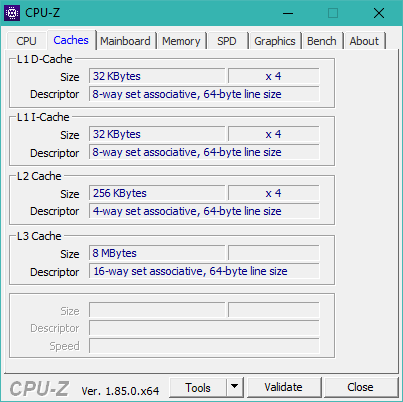This screenshot has width=403, height=402.
Task: Click the CPU-Z app icon in title bar
Action: click(12, 13)
